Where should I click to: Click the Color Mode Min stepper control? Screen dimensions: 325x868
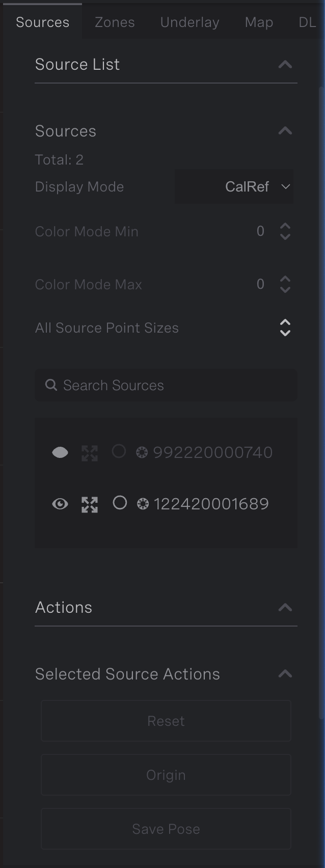(285, 231)
